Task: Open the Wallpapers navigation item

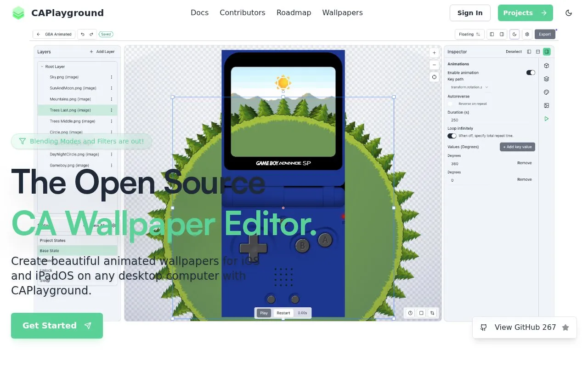Action: (x=343, y=13)
